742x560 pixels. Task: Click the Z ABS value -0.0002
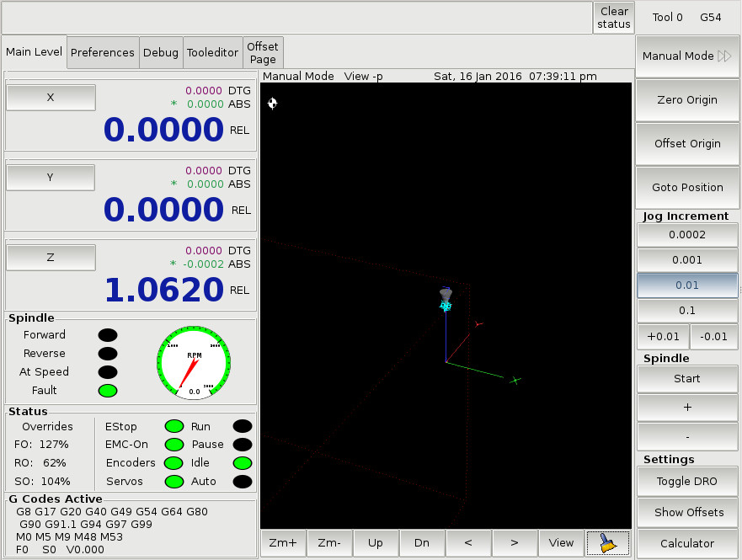tap(203, 264)
